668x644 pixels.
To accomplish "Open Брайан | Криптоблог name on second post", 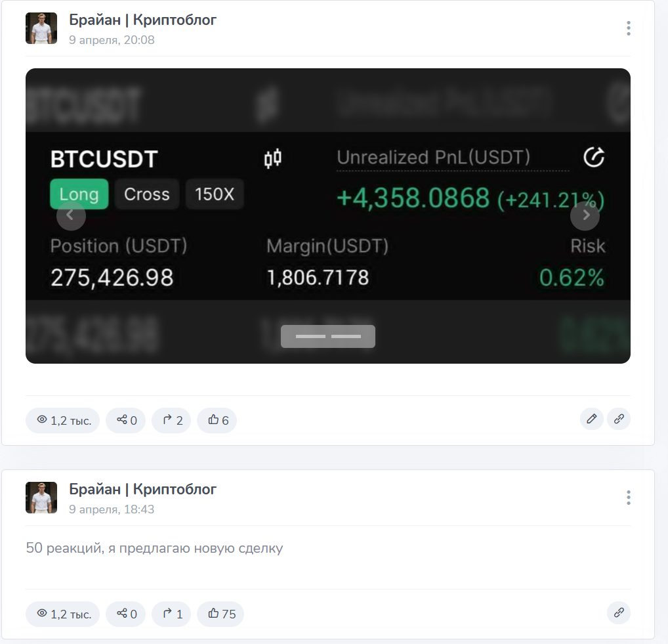I will pos(142,489).
